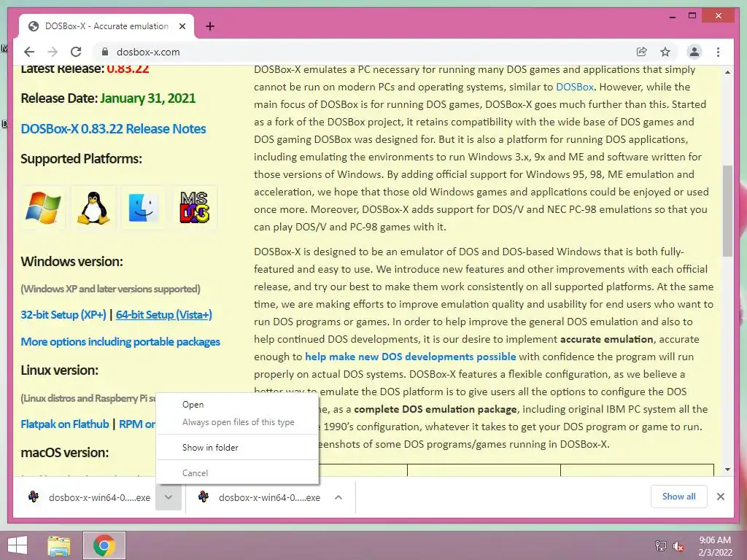Click the Supported Platforms: heading
747x560 pixels.
tap(81, 158)
